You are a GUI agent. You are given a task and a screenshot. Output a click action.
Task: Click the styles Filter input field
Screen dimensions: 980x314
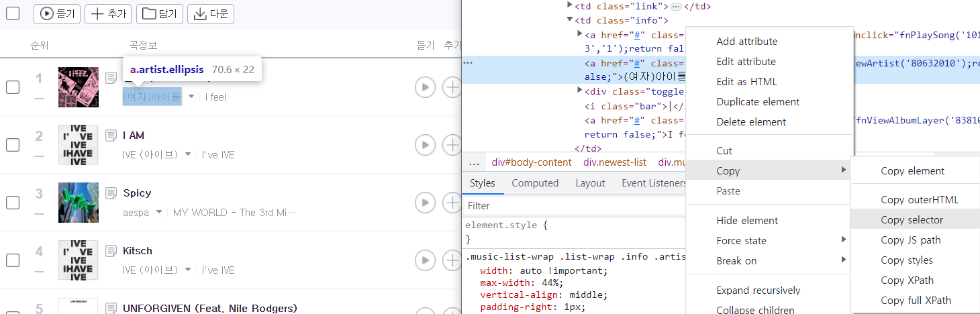tap(574, 206)
